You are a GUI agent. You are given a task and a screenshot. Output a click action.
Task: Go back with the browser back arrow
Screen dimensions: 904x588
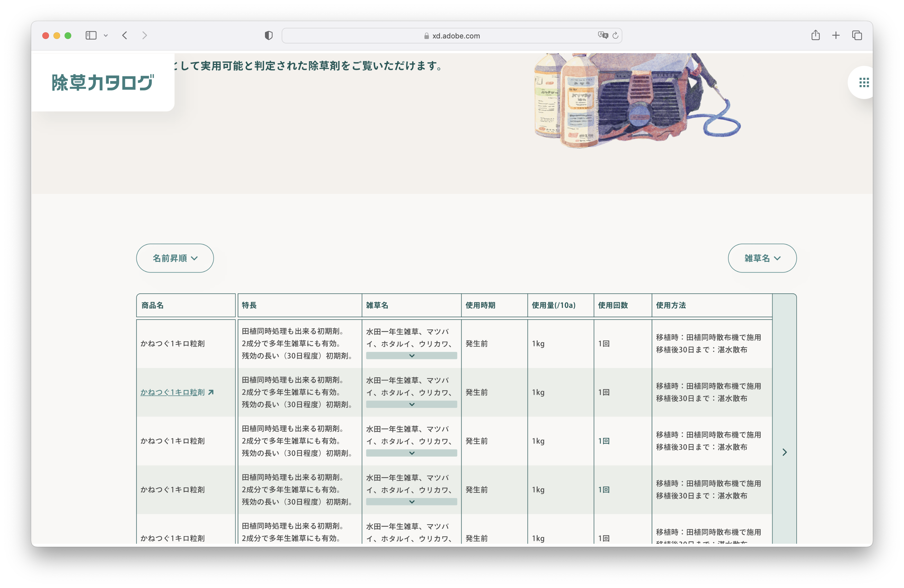point(125,35)
